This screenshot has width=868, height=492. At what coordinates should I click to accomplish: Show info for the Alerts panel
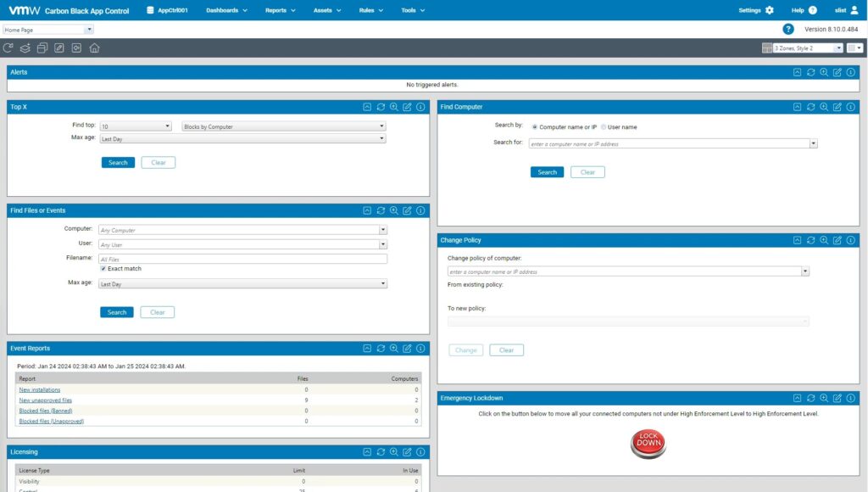[x=850, y=72]
